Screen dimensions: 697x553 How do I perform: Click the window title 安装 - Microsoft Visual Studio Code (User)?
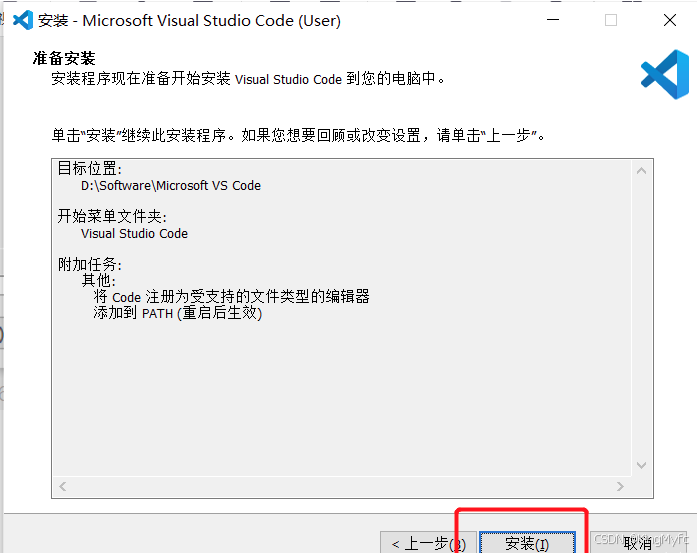pyautogui.click(x=189, y=20)
